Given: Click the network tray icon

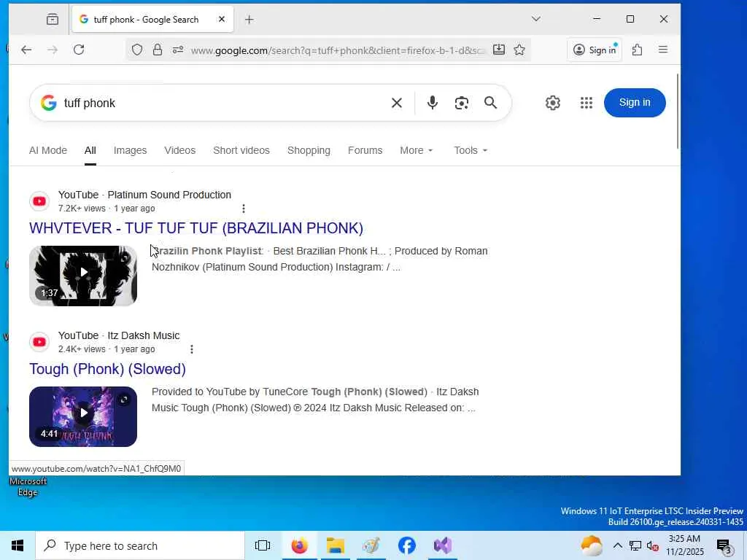Looking at the screenshot, I should (635, 545).
